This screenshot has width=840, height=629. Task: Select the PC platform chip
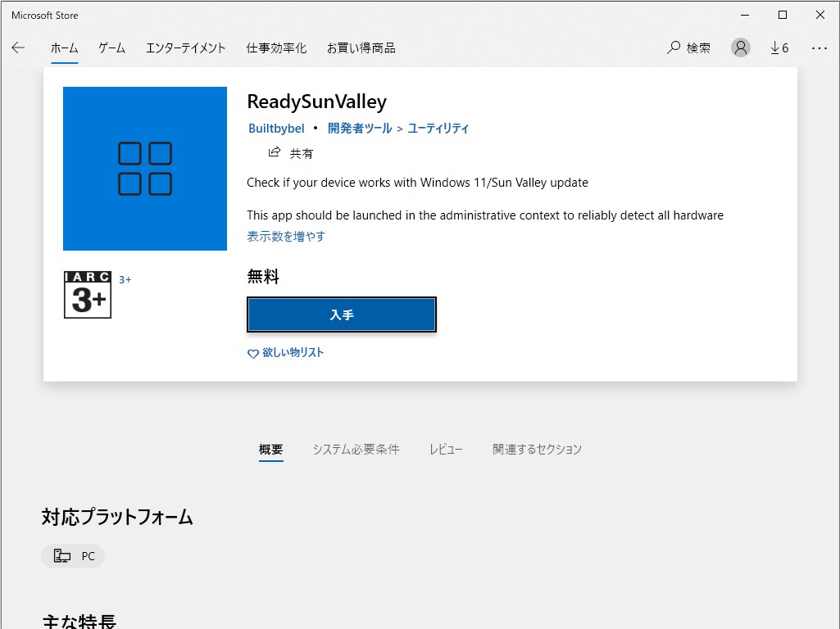73,555
